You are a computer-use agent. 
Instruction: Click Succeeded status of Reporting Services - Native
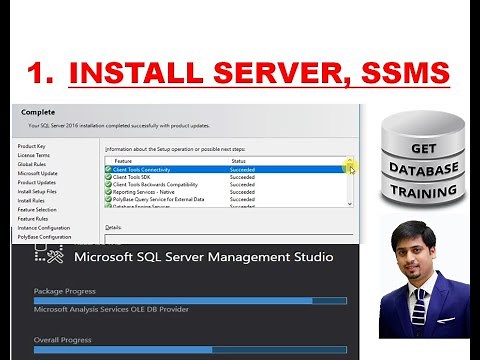[242, 192]
